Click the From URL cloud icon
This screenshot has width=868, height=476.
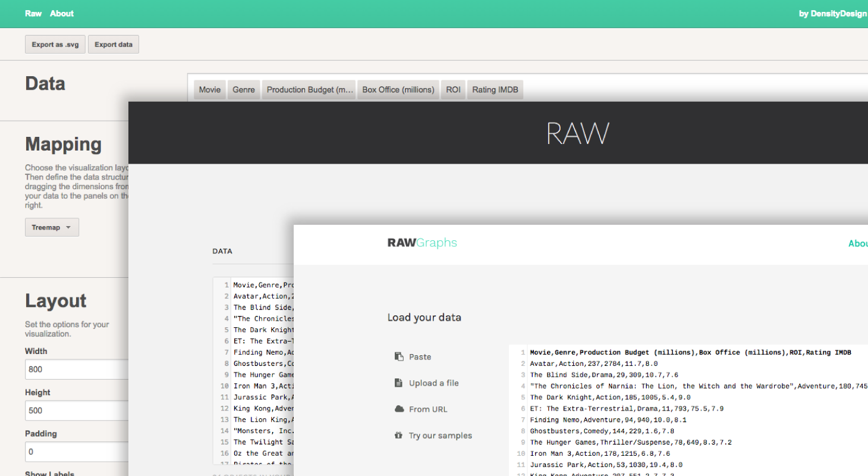pos(399,409)
